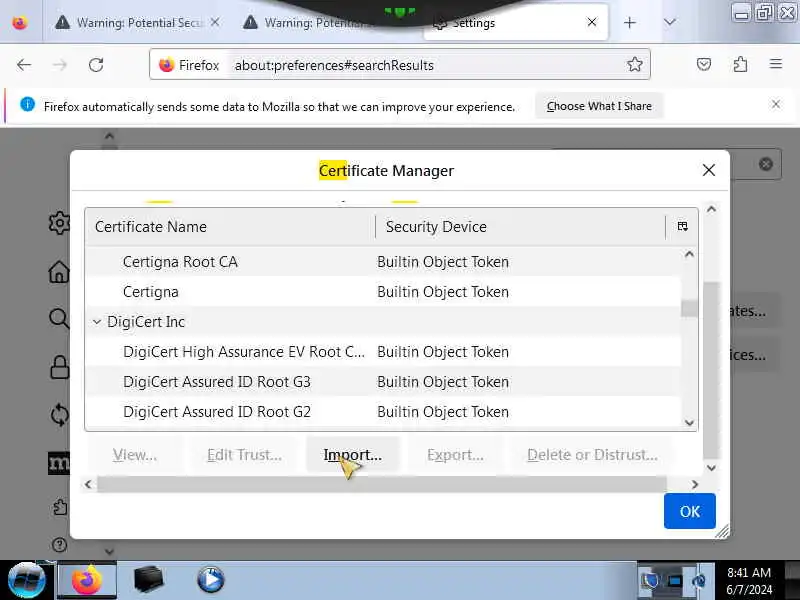Image resolution: width=800 pixels, height=600 pixels.
Task: Click the Import... button
Action: click(x=353, y=455)
